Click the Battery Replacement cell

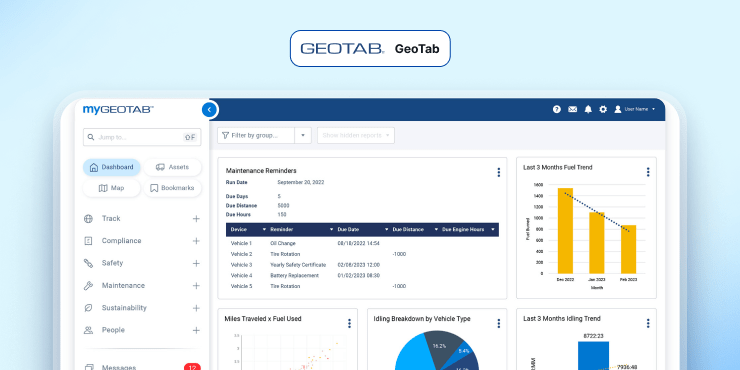click(294, 276)
